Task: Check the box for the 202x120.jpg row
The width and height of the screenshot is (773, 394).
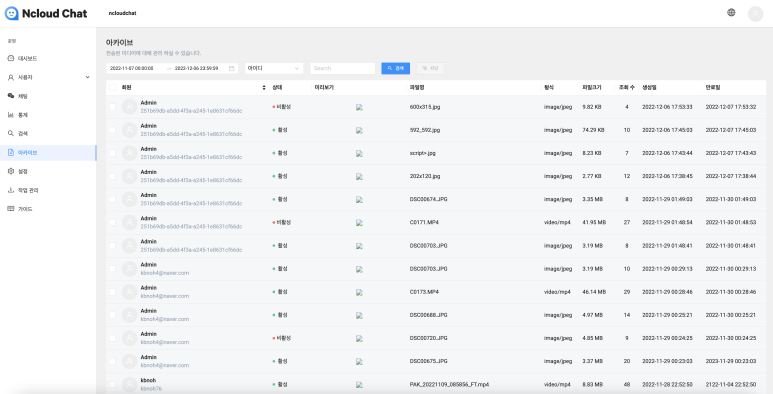Action: click(112, 176)
